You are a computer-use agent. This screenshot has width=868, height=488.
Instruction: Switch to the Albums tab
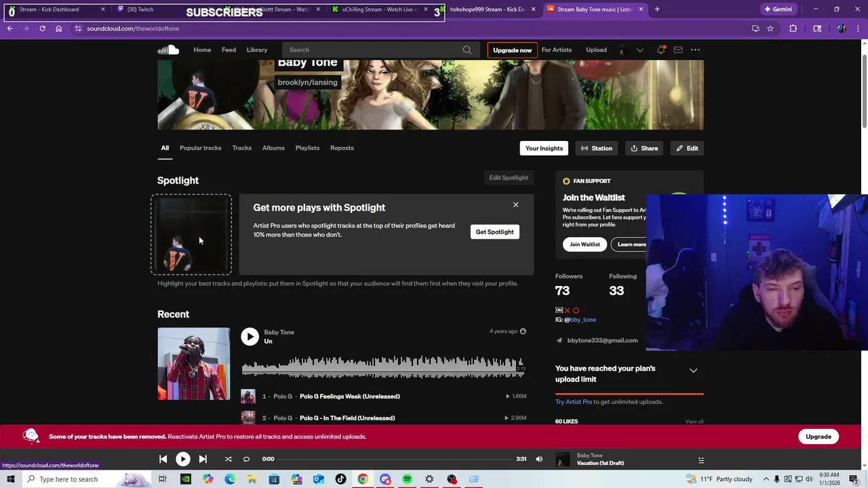click(273, 148)
